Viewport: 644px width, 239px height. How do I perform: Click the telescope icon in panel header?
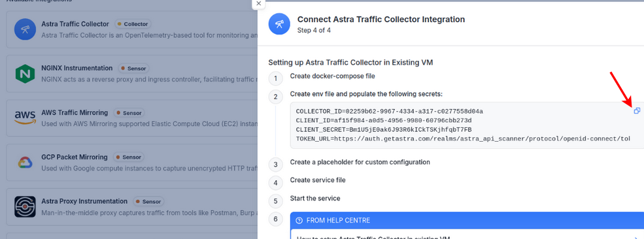click(x=279, y=24)
